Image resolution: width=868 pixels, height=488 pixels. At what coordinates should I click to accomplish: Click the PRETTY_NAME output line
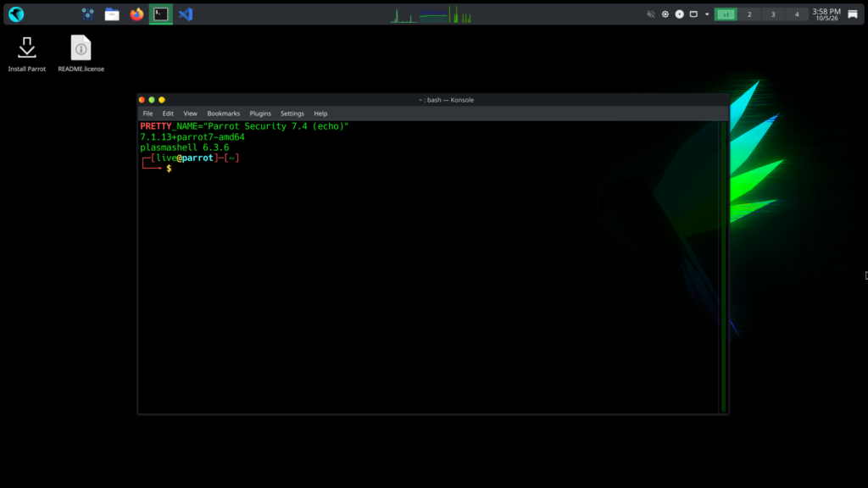tap(244, 127)
